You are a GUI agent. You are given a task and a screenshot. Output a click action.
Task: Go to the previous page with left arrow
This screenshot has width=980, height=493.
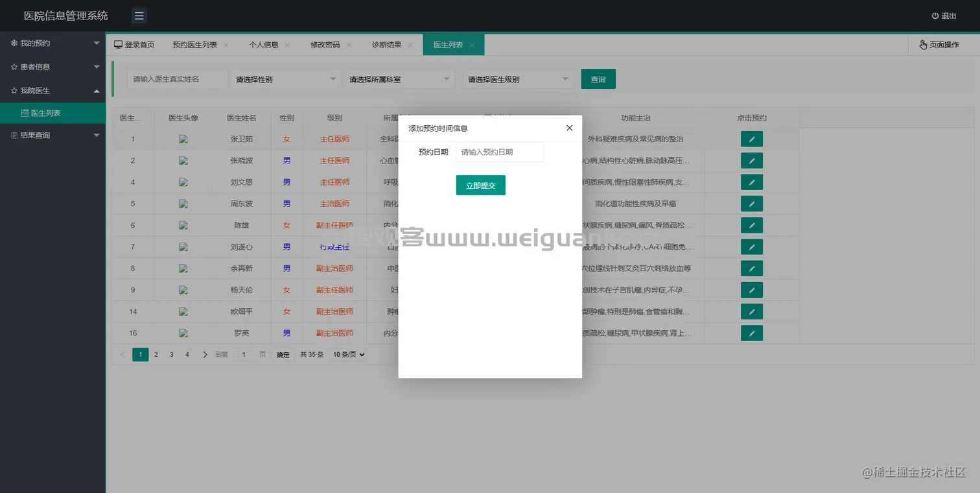[122, 355]
